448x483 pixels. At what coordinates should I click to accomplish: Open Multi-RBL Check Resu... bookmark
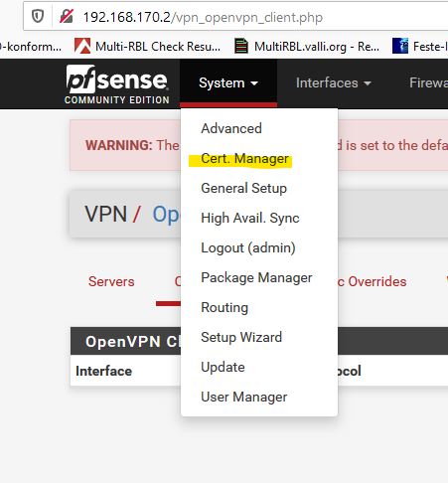coord(147,47)
